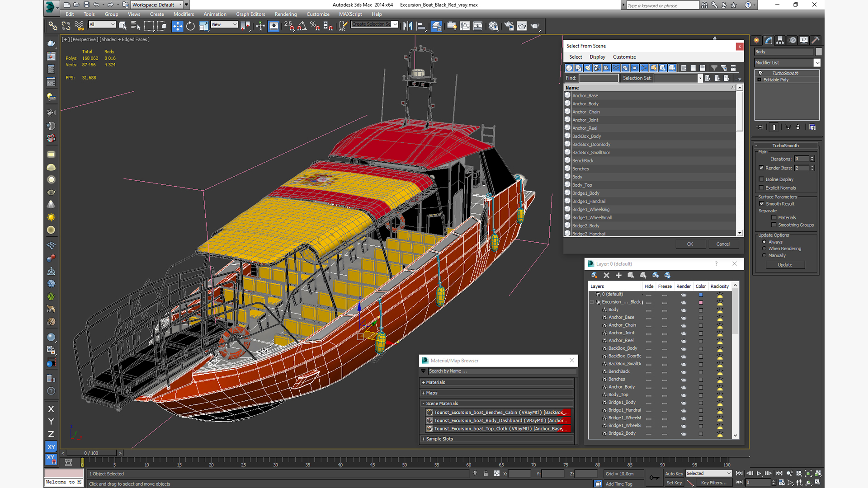
Task: Click OK button in Select From Scene
Action: tap(690, 244)
